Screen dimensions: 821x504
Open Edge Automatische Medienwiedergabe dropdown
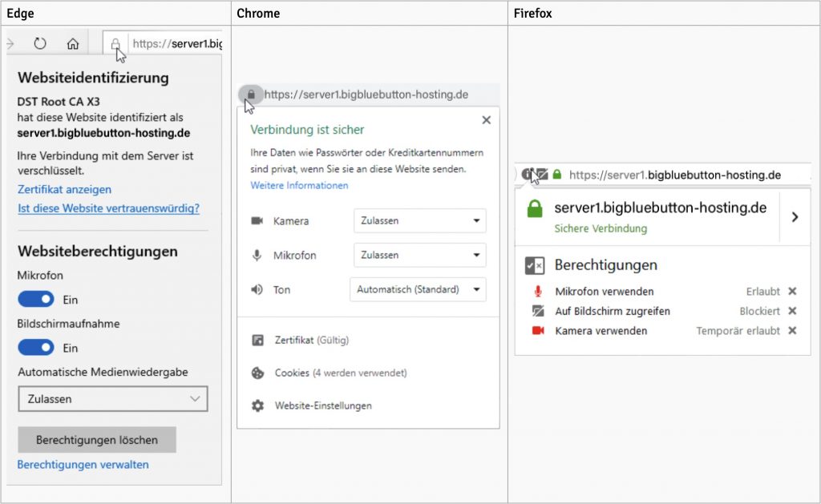112,399
